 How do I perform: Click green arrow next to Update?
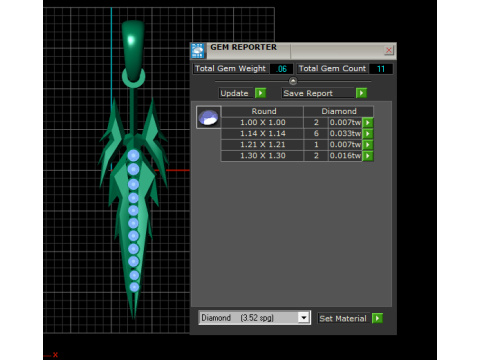(260, 93)
